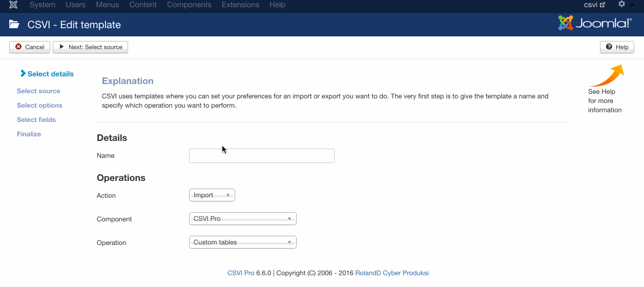Click the Operations section heading
The image size is (644, 287).
(121, 178)
